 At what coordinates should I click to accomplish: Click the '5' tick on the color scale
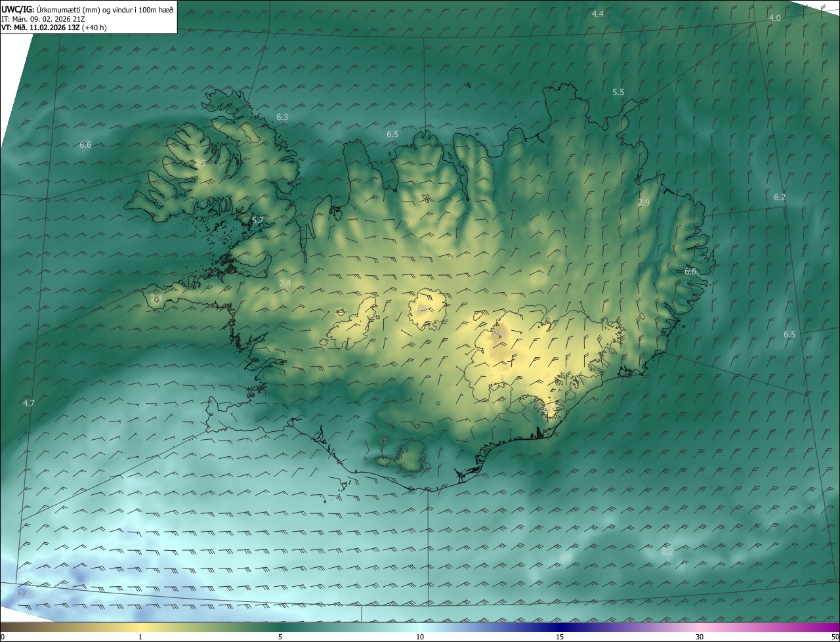pyautogui.click(x=280, y=637)
